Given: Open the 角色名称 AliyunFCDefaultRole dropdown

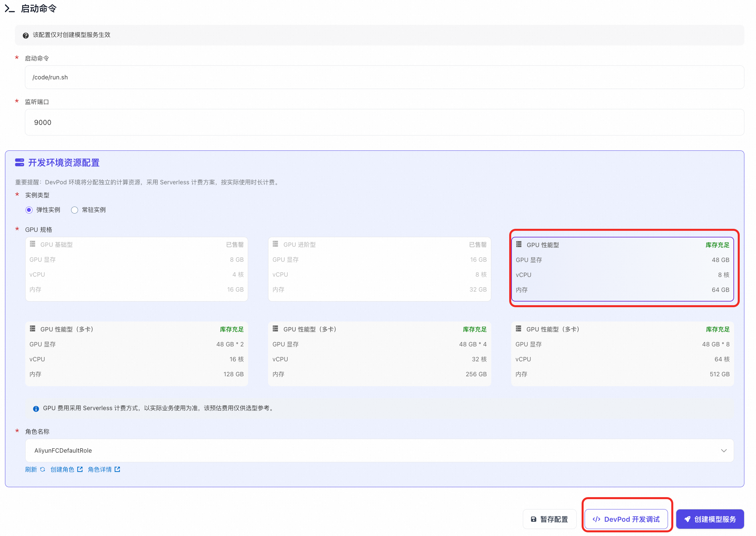Looking at the screenshot, I should (379, 450).
